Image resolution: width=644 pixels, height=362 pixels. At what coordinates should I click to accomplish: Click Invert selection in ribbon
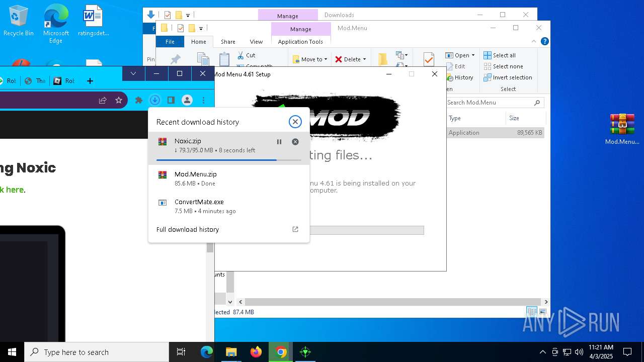508,77
